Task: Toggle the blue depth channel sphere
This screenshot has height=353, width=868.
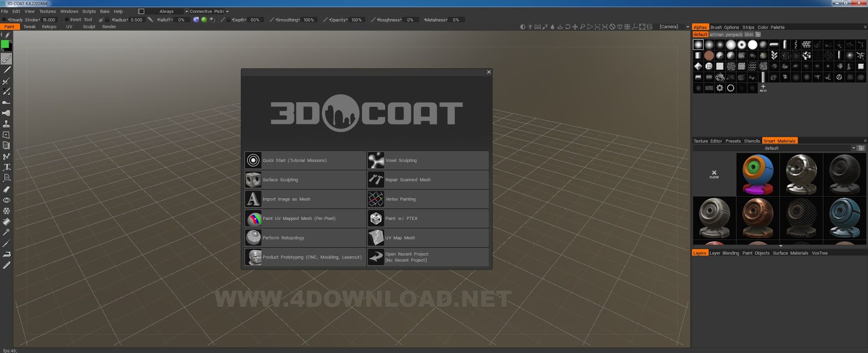Action: pyautogui.click(x=196, y=20)
